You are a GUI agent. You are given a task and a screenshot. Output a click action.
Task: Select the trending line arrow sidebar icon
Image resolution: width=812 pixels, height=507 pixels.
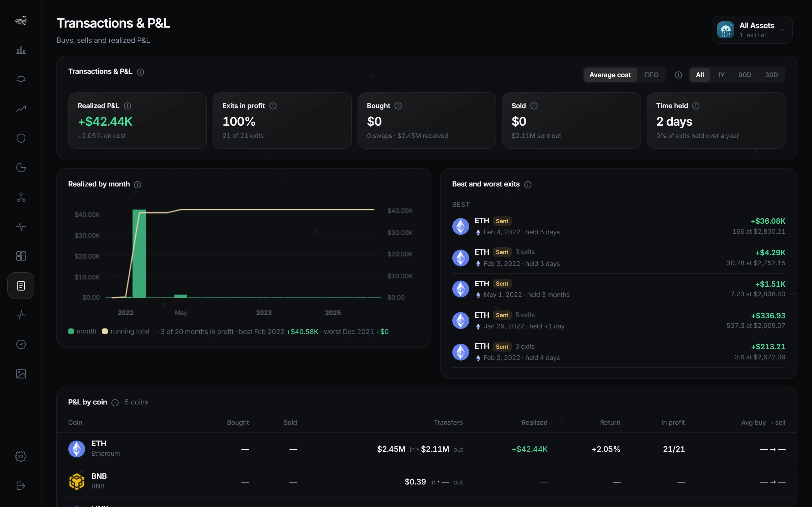(21, 109)
